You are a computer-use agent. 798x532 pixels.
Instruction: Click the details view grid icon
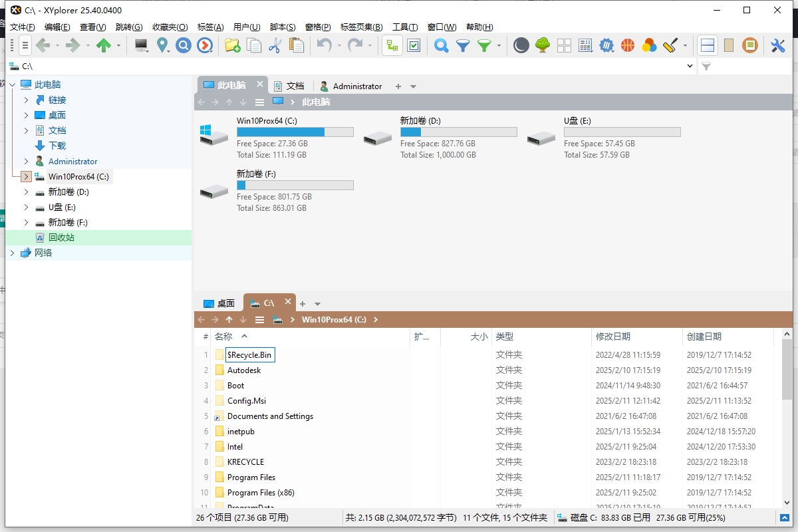click(585, 45)
